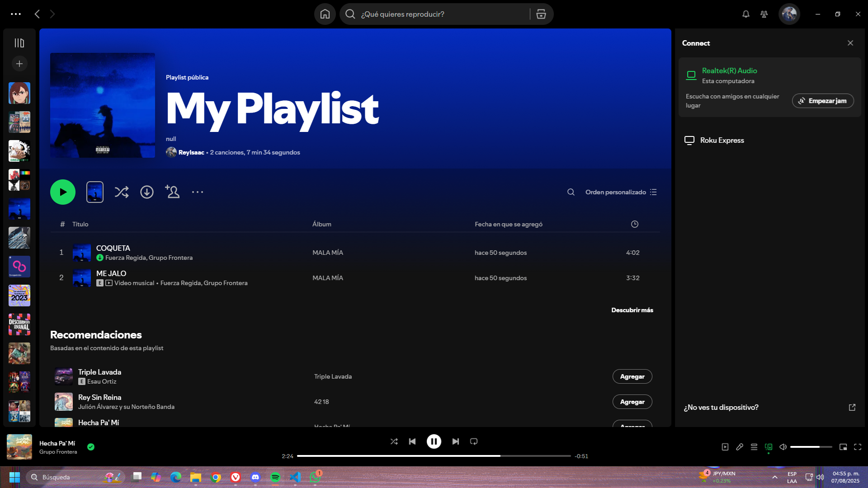Viewport: 868px width, 488px height.
Task: Open the friends activity panel
Action: tap(764, 14)
